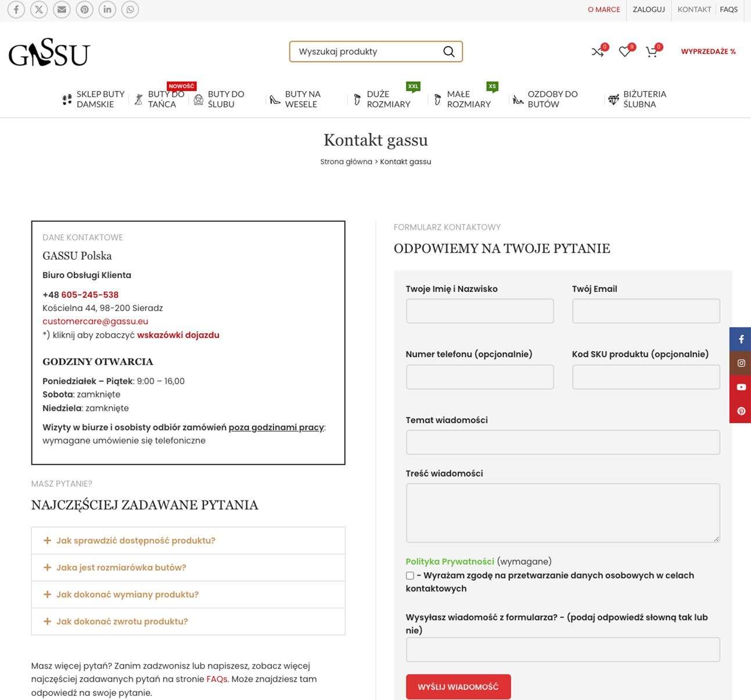Image resolution: width=751 pixels, height=700 pixels.
Task: Click the Wyprzedaże % link
Action: point(708,52)
